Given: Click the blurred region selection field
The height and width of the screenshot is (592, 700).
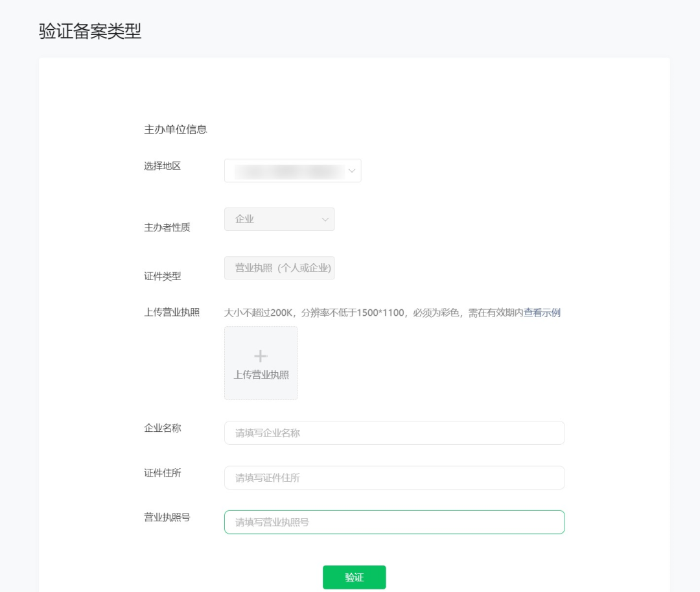Looking at the screenshot, I should (x=288, y=171).
